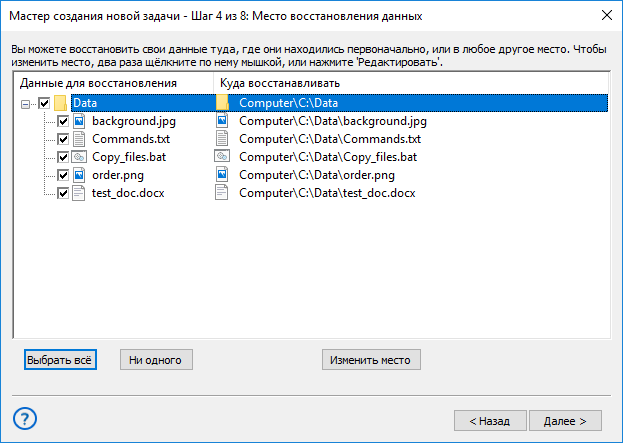The width and height of the screenshot is (623, 443).
Task: Click the Commands.txt text file icon
Action: coord(79,139)
